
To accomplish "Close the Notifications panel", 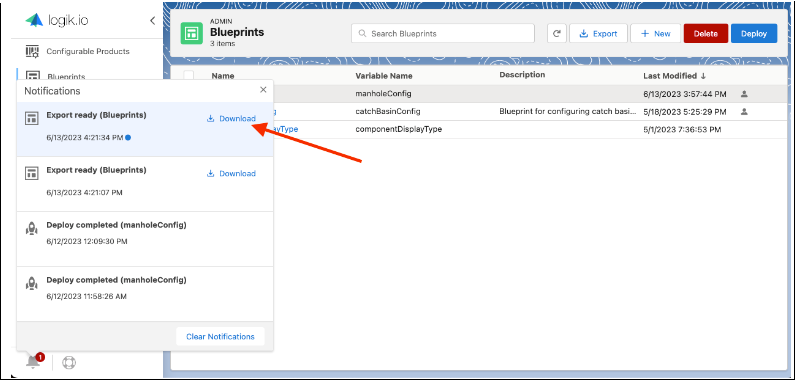I will click(263, 90).
